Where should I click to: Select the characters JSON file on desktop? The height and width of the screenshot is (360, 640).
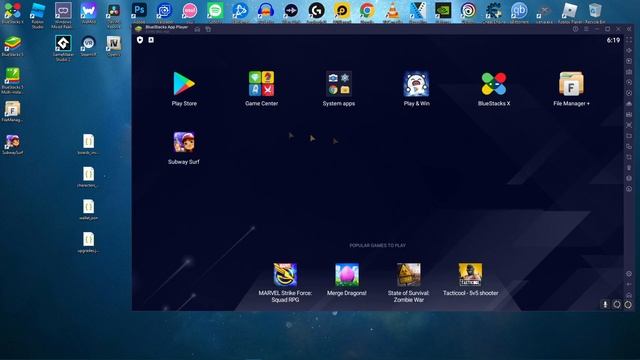[x=88, y=177]
